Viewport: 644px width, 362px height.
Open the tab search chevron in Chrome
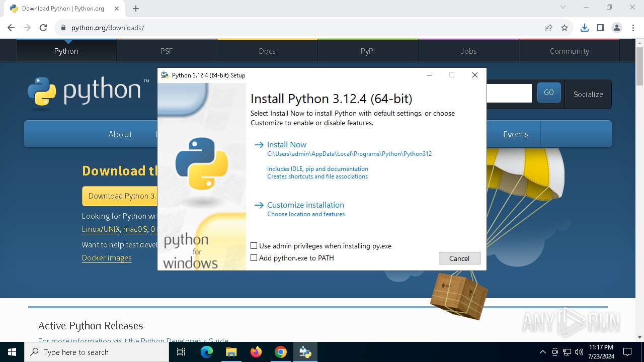(563, 7)
